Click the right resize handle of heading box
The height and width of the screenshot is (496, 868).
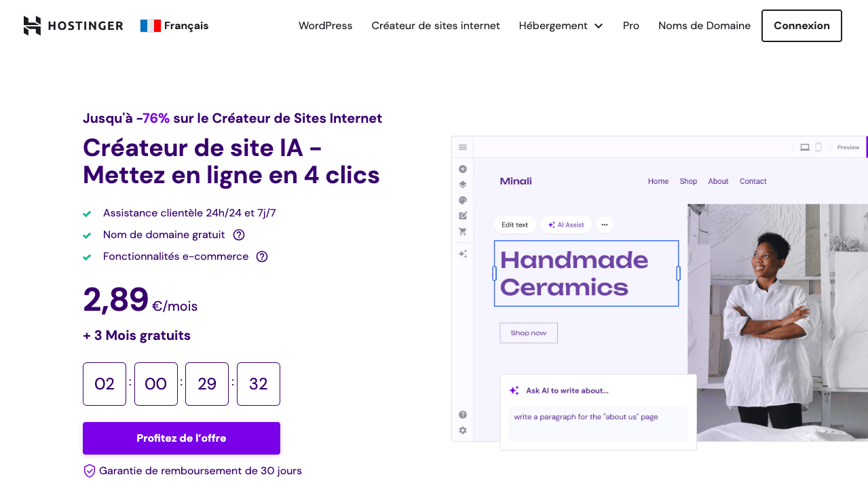click(679, 273)
